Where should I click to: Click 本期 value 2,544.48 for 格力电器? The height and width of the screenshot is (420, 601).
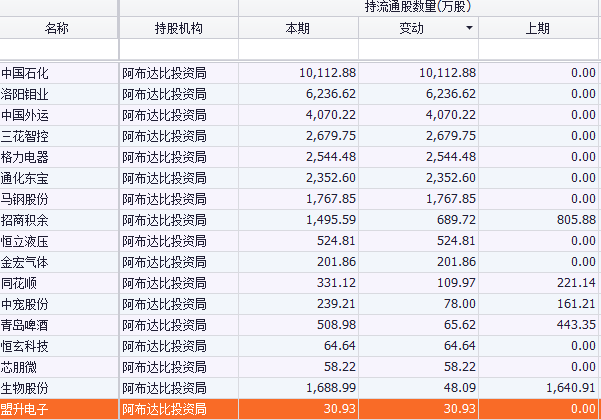coord(331,157)
